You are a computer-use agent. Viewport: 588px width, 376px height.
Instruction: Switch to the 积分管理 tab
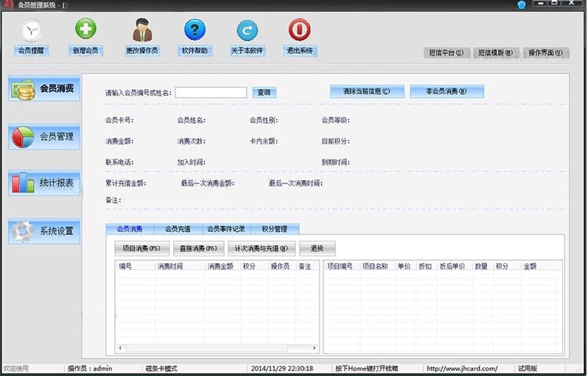275,229
